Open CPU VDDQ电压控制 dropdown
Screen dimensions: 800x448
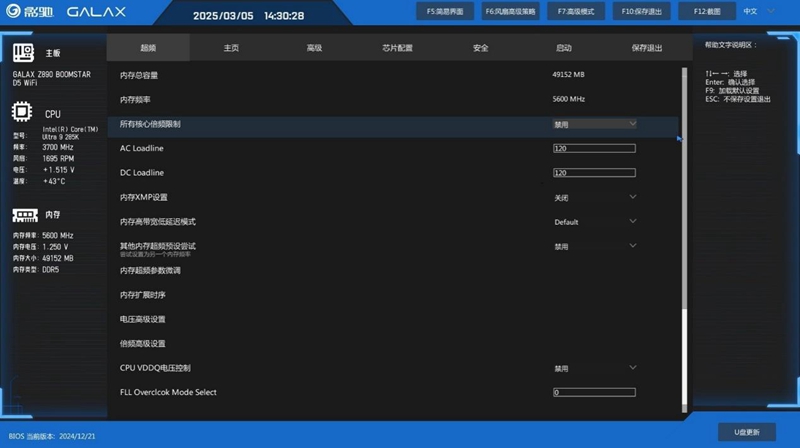(594, 368)
